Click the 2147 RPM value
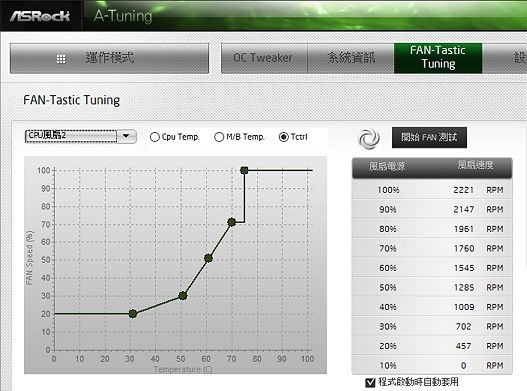Image resolution: width=527 pixels, height=391 pixels. pyautogui.click(x=463, y=209)
